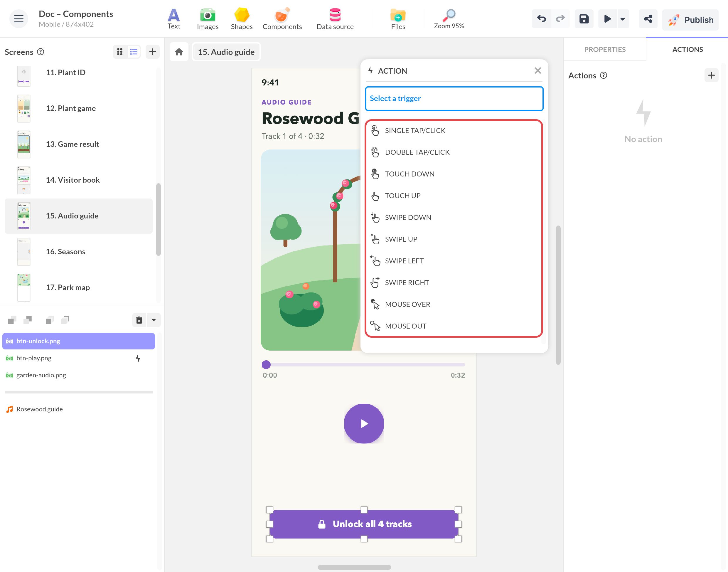This screenshot has height=572, width=728.
Task: Expand the preview options dropdown arrow
Action: click(623, 19)
